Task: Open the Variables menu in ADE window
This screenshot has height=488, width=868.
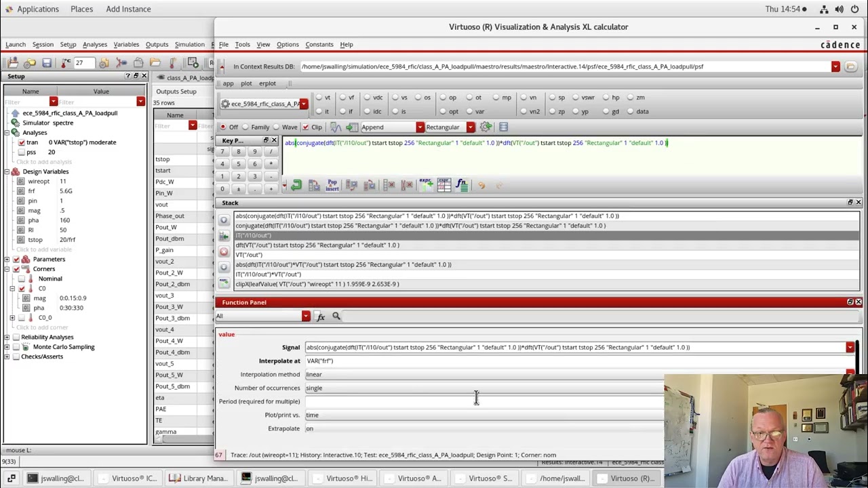Action: pos(126,44)
